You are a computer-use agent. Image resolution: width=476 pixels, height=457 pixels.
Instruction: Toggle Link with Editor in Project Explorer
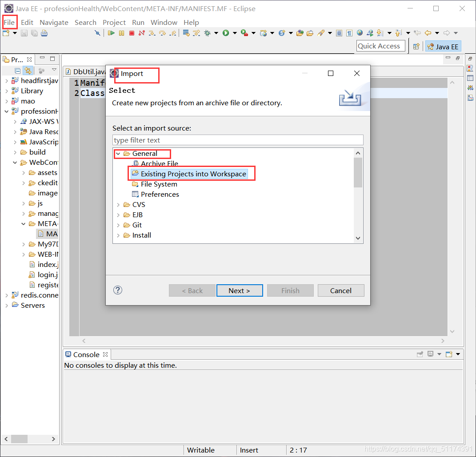pos(28,71)
